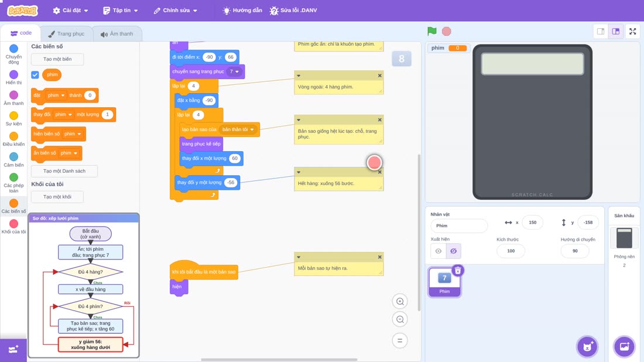Click the green flag to run the project
The image size is (644, 362).
click(431, 31)
